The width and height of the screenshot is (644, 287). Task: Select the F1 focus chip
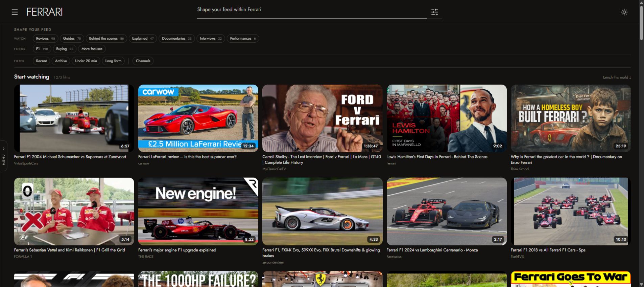pos(42,49)
